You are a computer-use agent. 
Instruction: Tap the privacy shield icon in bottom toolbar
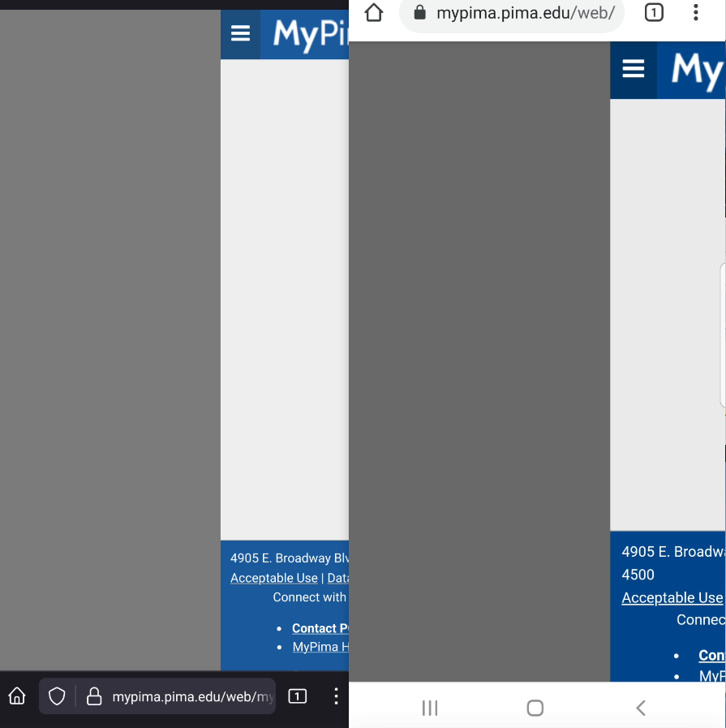tap(57, 696)
